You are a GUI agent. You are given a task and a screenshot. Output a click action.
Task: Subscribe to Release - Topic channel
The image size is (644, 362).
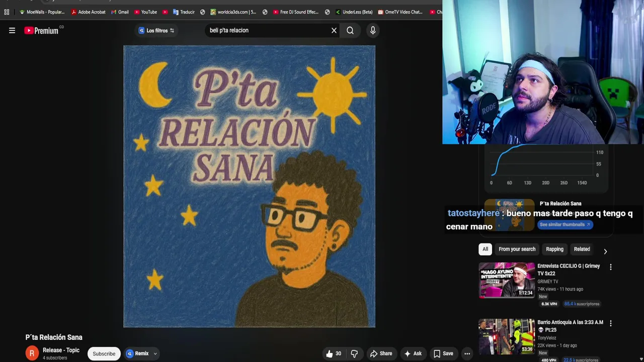click(104, 353)
